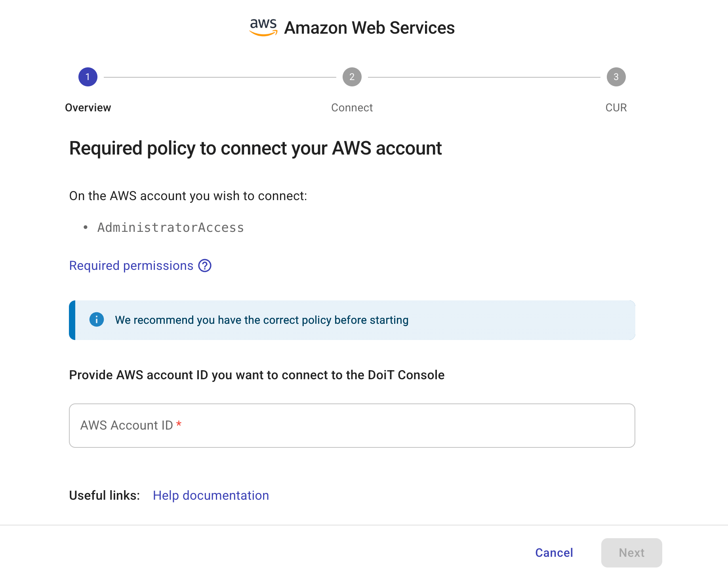Click the help icon beside Required permissions

click(205, 266)
